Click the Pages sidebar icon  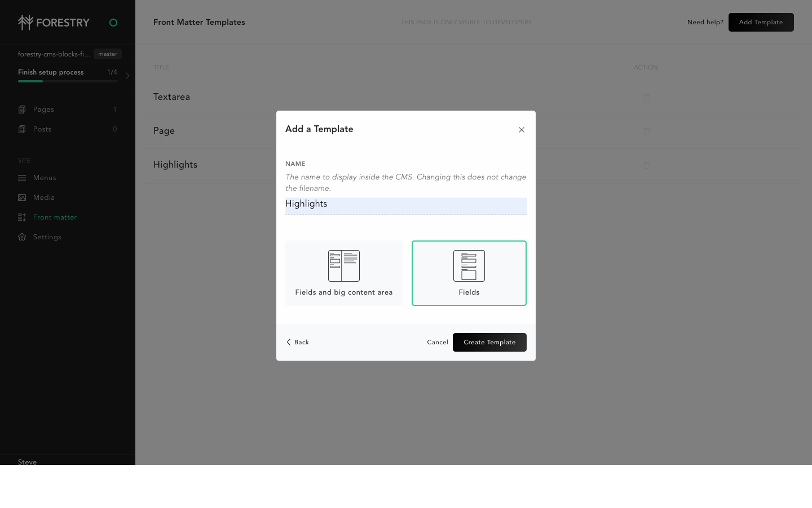pos(22,110)
